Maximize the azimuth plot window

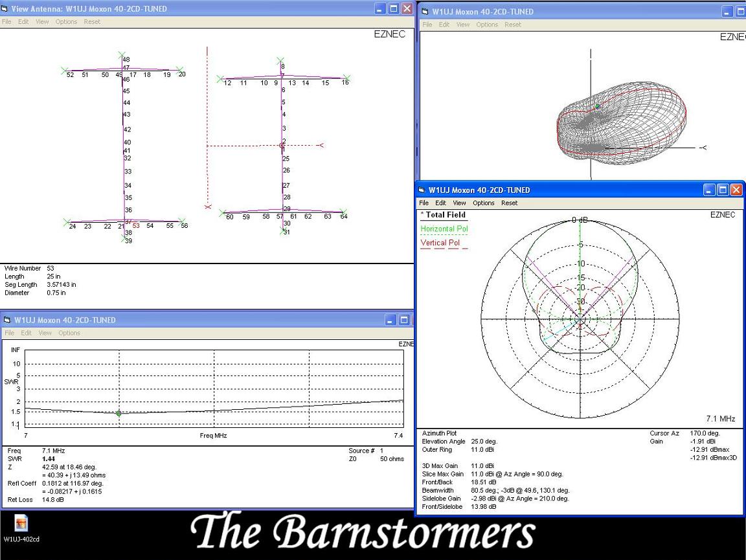tap(722, 190)
